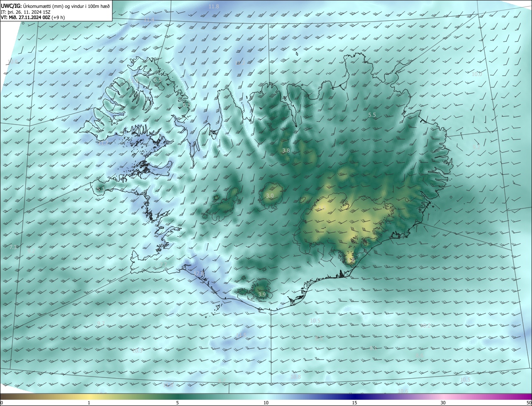
Task: Click the 8.1 value label
Action: coord(374,349)
